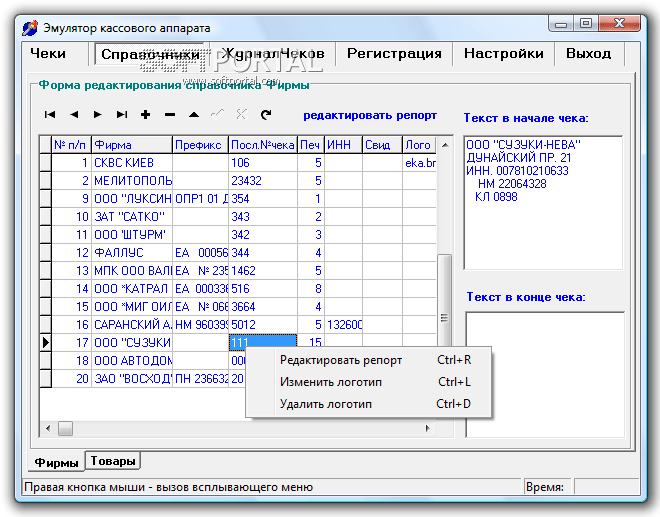Select the ФАЛЛУС firm cell
Viewport: 660px width, 517px height.
pyautogui.click(x=132, y=253)
